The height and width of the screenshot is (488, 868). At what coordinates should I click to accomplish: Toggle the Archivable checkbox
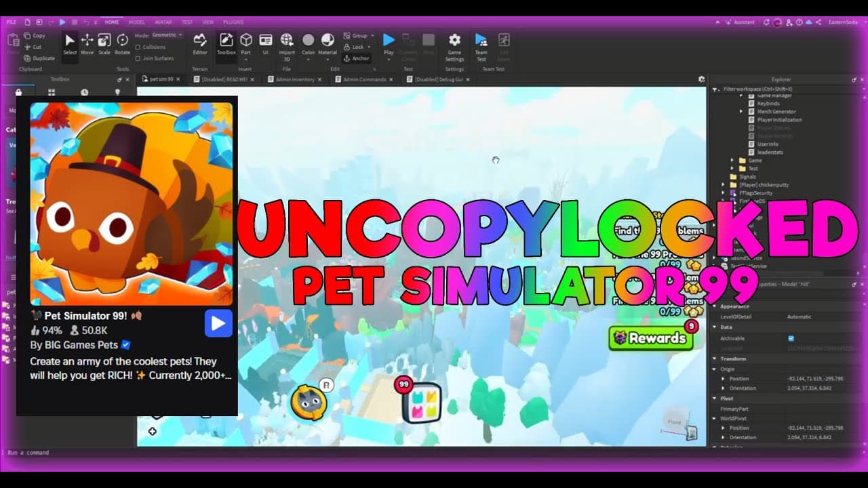pos(791,338)
